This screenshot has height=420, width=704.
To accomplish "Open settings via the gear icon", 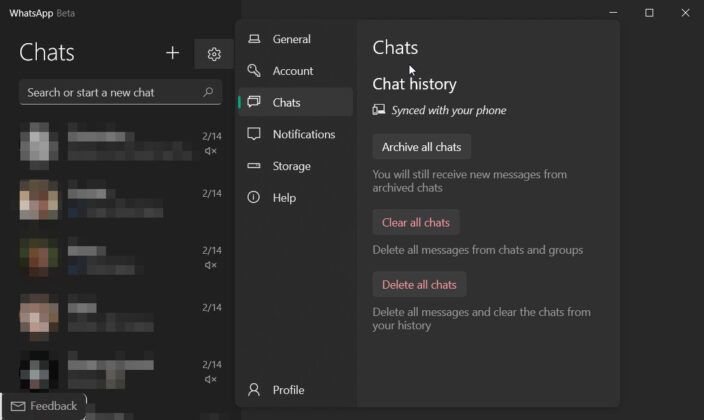I will [x=214, y=54].
